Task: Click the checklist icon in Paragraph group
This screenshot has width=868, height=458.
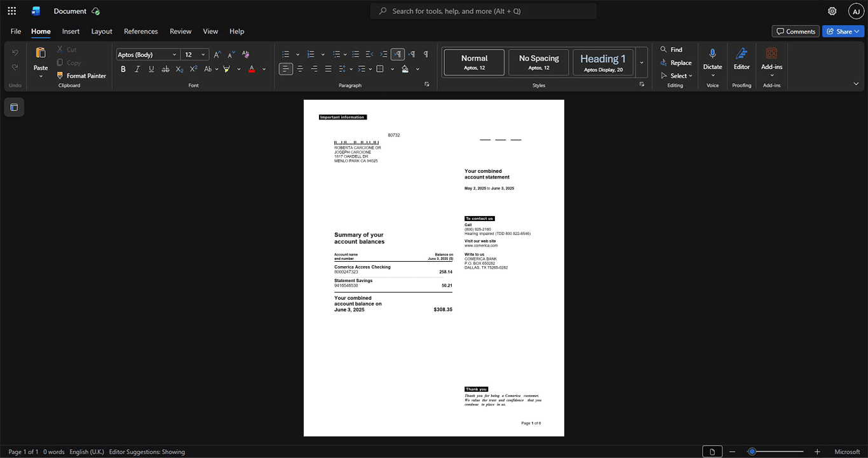Action: pos(356,55)
